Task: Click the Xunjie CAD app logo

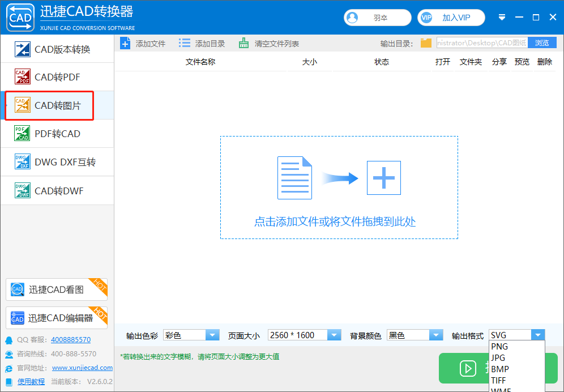Action: pyautogui.click(x=20, y=18)
